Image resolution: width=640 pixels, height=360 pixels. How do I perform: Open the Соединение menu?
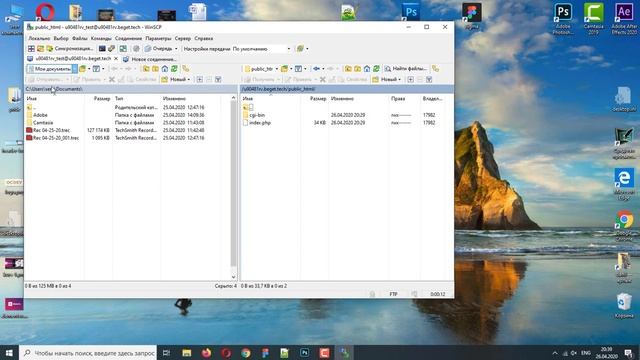(x=128, y=38)
